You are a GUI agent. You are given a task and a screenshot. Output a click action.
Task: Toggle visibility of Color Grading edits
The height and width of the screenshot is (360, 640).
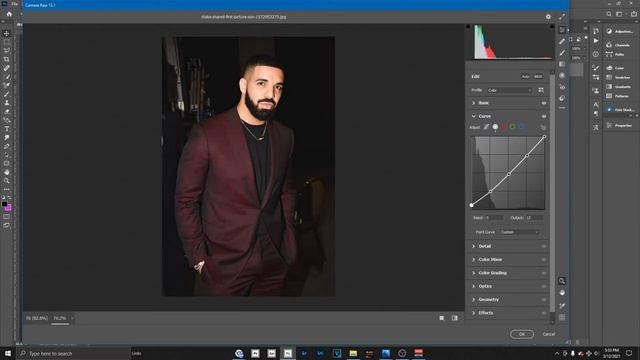(x=544, y=273)
